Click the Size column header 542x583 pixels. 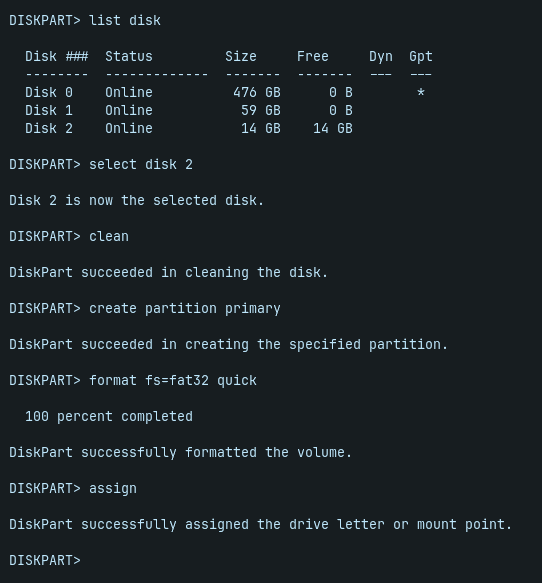(241, 57)
